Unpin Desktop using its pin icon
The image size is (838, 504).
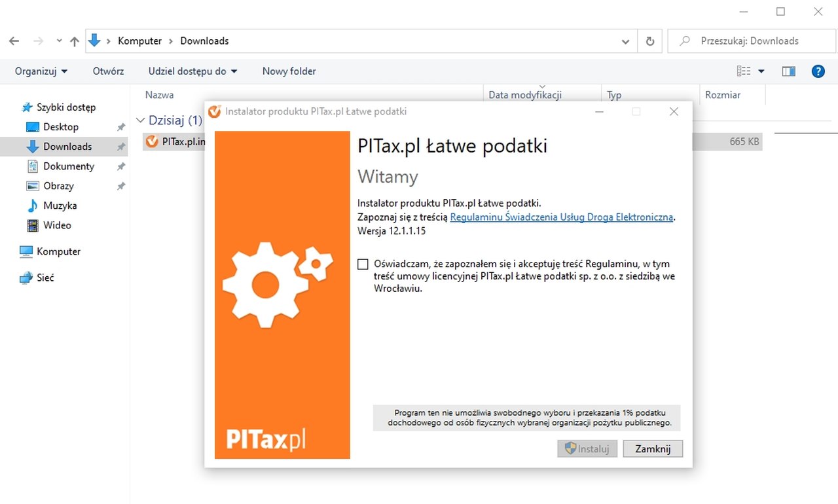point(120,127)
